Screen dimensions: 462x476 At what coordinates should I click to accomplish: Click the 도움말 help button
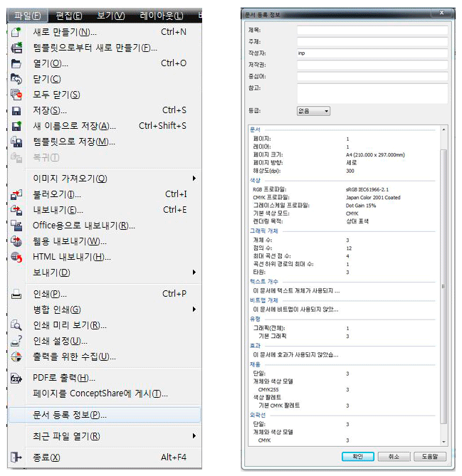coord(432,456)
